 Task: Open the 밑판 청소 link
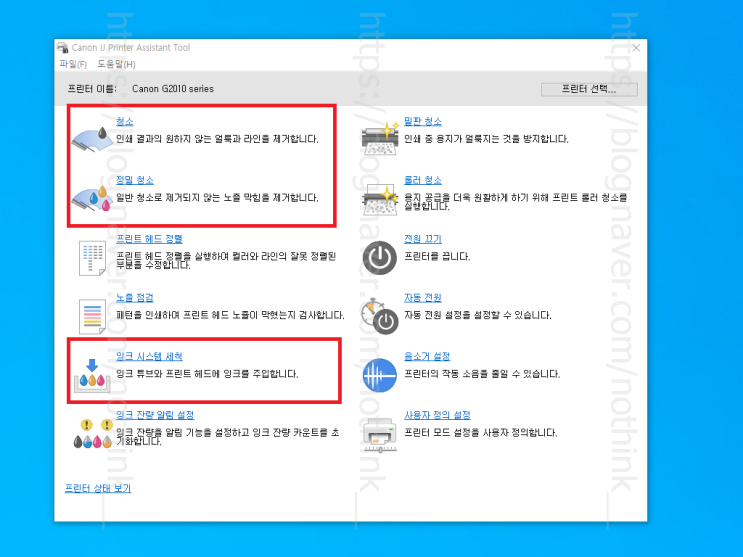pyautogui.click(x=423, y=121)
